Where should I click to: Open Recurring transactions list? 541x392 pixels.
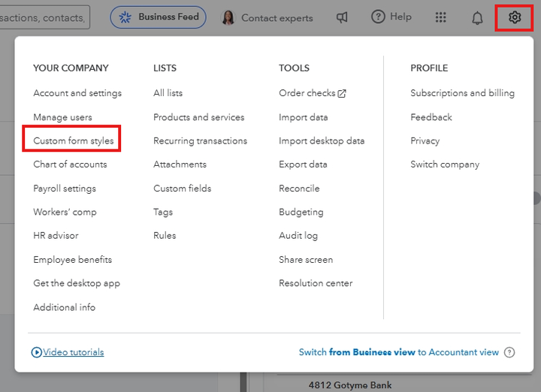pyautogui.click(x=200, y=140)
